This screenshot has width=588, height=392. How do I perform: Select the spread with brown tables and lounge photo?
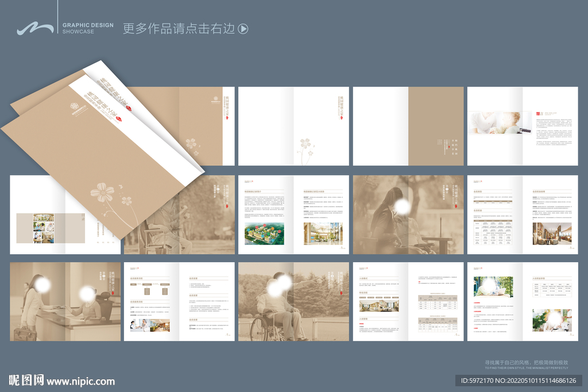click(x=523, y=215)
